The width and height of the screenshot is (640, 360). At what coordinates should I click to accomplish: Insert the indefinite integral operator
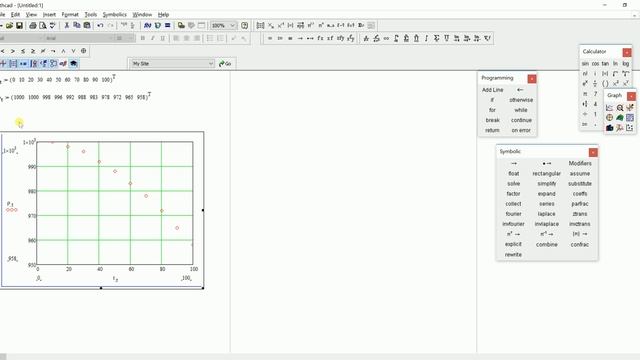[427, 38]
